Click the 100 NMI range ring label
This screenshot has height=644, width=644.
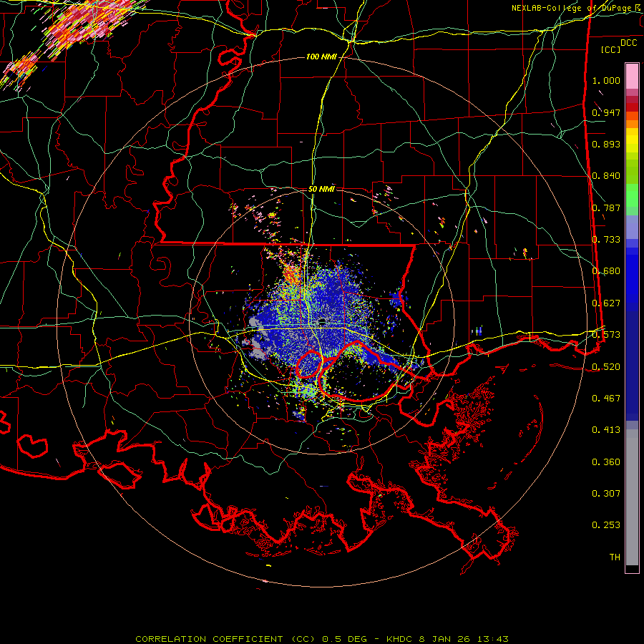[x=321, y=57]
